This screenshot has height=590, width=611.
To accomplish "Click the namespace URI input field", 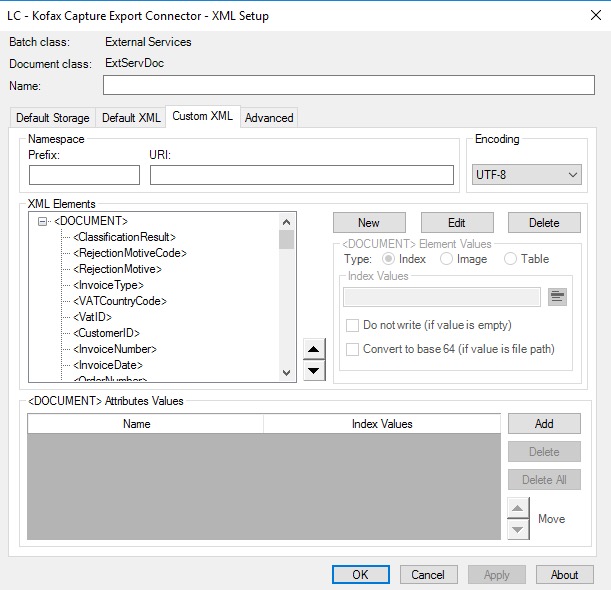I will click(302, 175).
